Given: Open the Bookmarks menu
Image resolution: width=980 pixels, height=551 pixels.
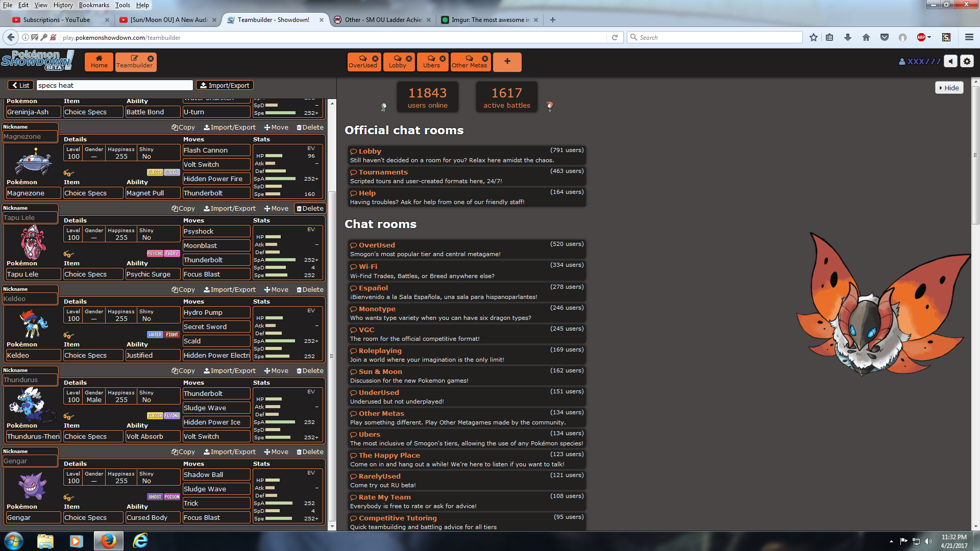Looking at the screenshot, I should [x=94, y=5].
